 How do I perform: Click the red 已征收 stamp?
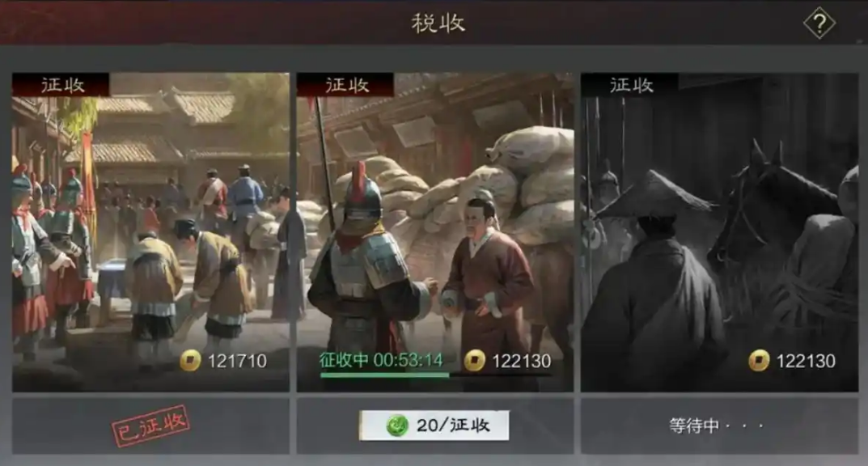pos(150,426)
